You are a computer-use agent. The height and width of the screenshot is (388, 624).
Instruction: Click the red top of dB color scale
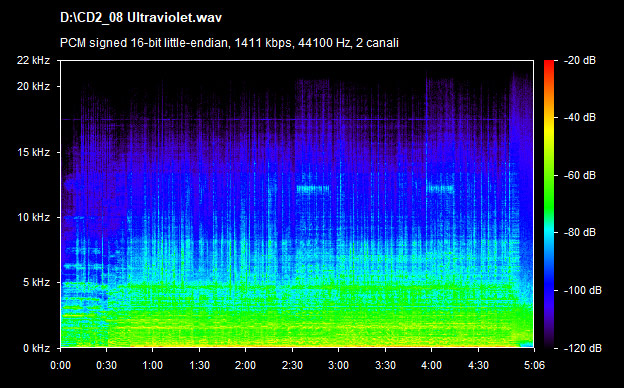pyautogui.click(x=549, y=64)
